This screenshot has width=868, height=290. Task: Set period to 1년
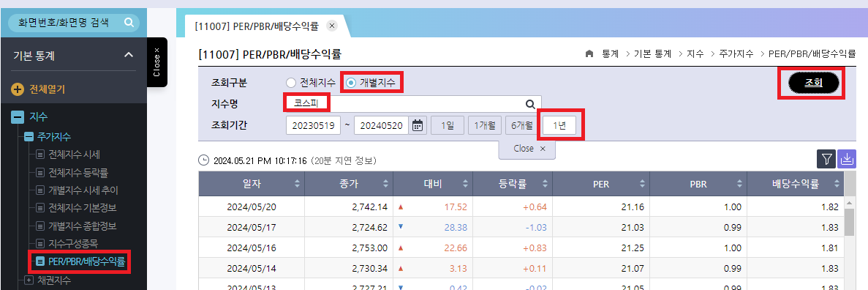coord(559,125)
